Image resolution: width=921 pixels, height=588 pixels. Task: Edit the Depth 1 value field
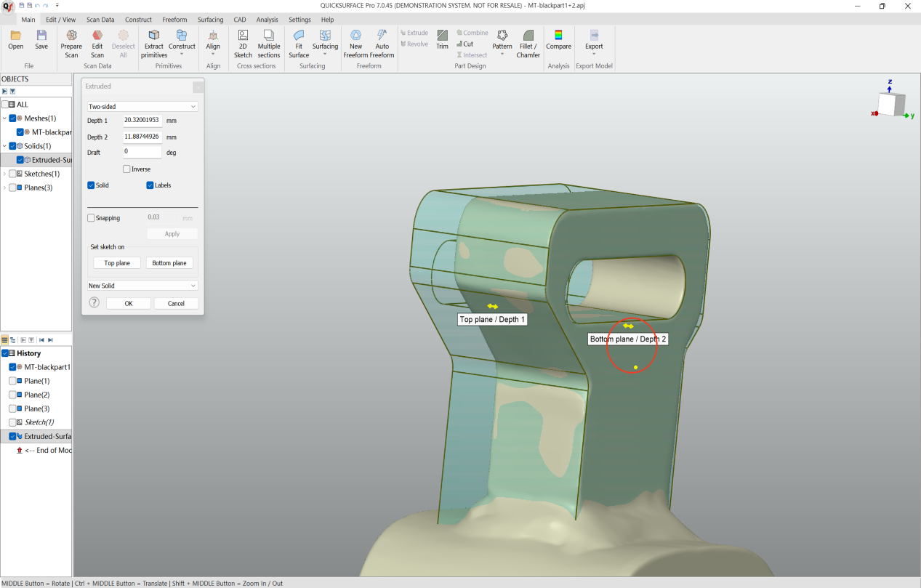point(142,121)
